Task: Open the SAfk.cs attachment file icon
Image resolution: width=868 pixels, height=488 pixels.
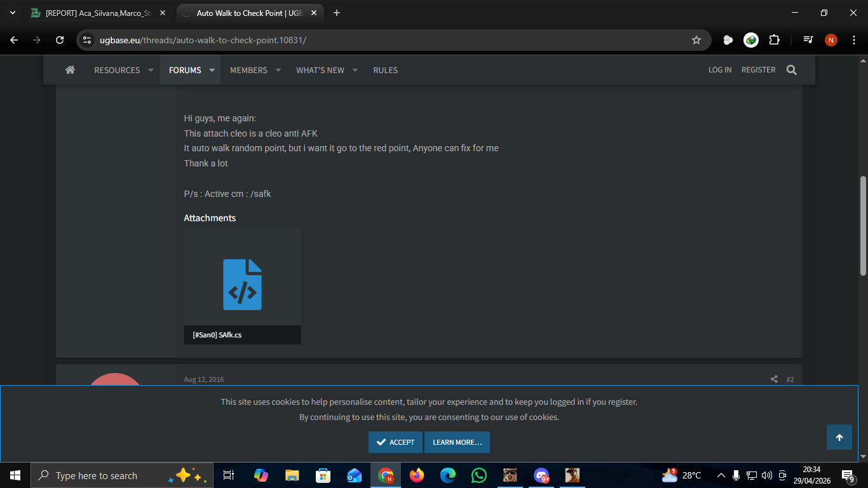Action: click(242, 284)
